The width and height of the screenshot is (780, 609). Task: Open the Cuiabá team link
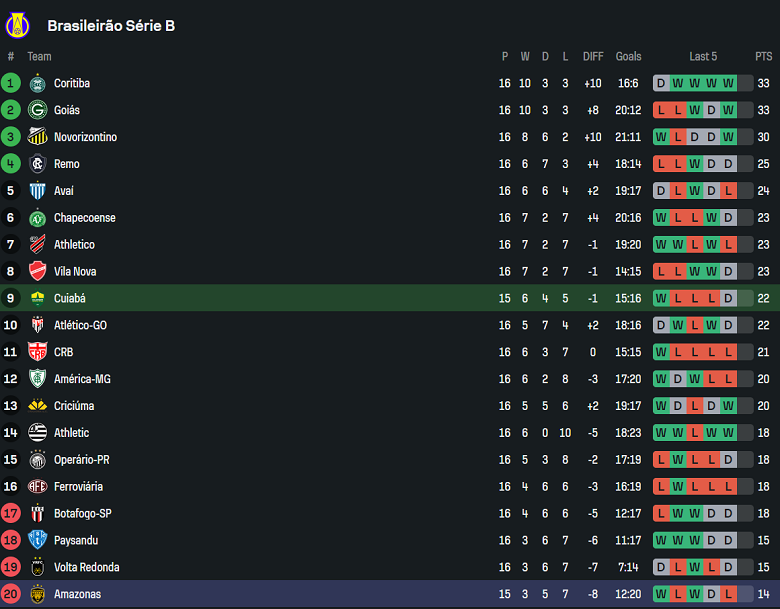click(69, 298)
